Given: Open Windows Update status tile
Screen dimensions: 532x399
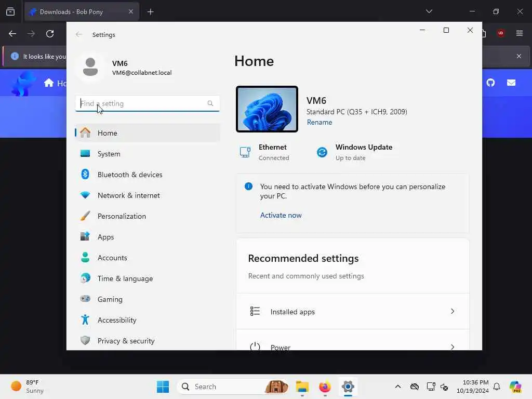Looking at the screenshot, I should (354, 152).
